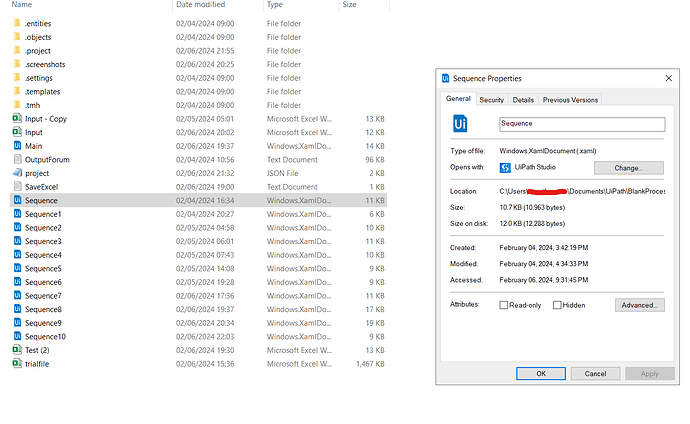
Task: Close the Sequence Properties dialog
Action: 668,78
